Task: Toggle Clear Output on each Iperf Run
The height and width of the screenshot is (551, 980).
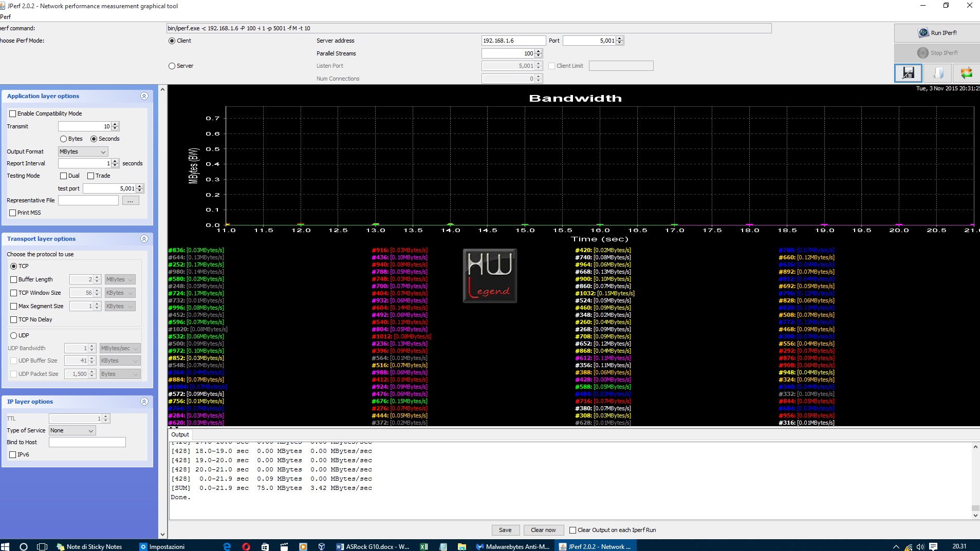Action: click(x=572, y=530)
